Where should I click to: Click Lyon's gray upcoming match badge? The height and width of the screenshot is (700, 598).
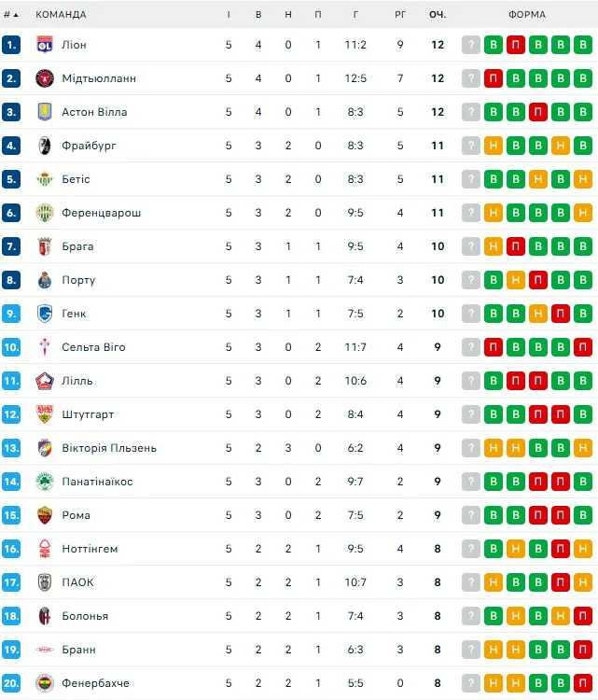471,45
